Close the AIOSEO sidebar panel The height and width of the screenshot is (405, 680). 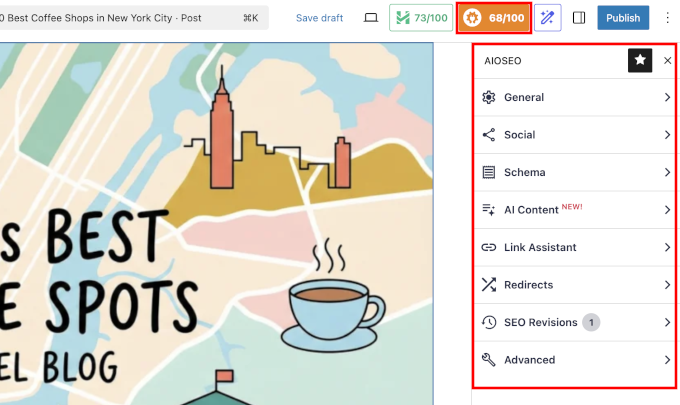pyautogui.click(x=667, y=60)
